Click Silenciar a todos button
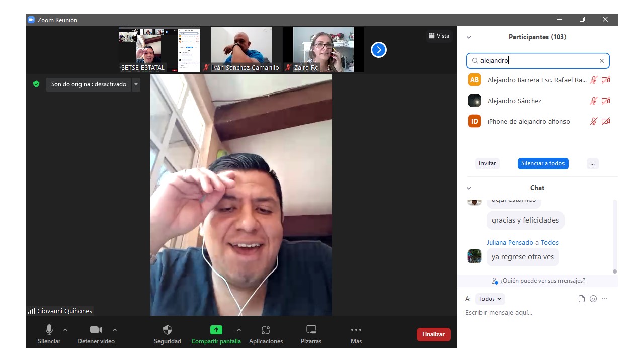This screenshot has height=362, width=644. click(543, 163)
